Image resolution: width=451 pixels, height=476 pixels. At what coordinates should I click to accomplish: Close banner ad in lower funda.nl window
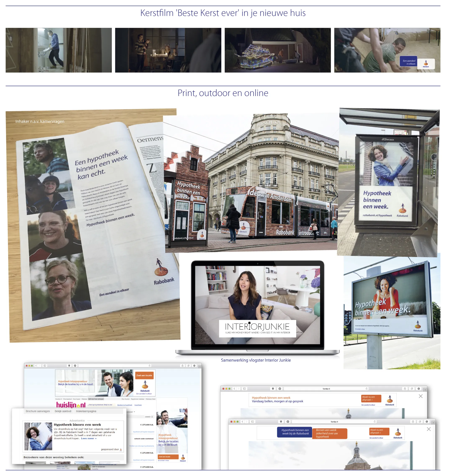tap(429, 429)
